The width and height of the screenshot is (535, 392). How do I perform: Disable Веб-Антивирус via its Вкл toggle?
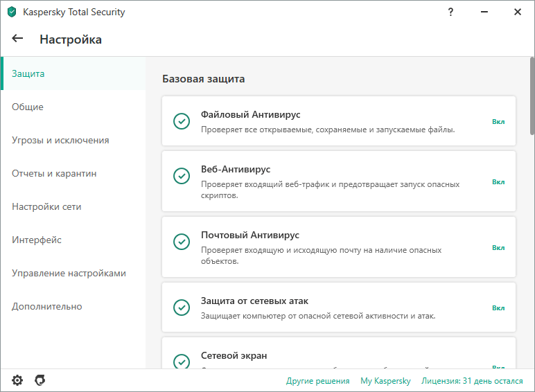[498, 181]
